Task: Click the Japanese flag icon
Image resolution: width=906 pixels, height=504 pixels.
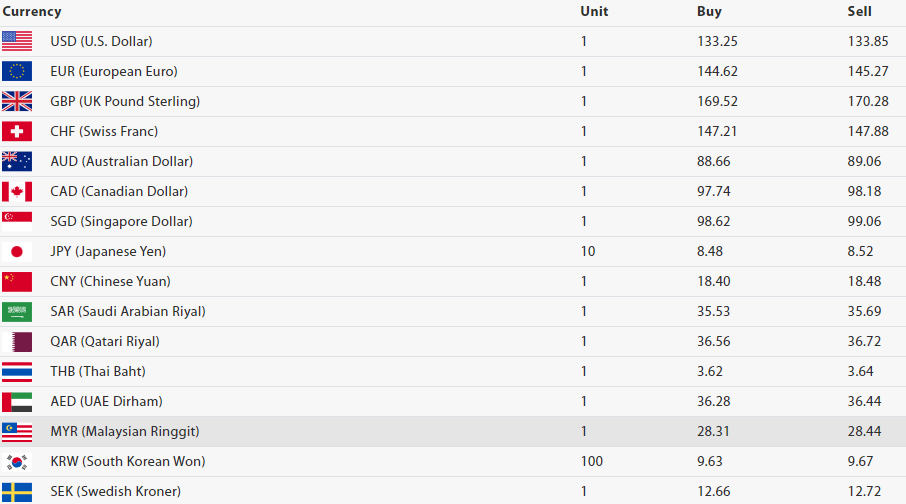Action: pyautogui.click(x=17, y=251)
